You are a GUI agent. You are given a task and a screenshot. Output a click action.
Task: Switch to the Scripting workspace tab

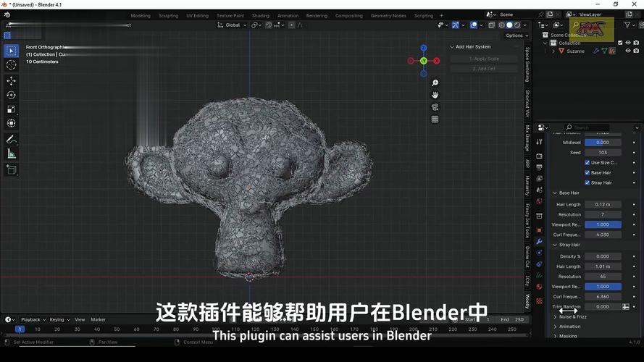[424, 16]
